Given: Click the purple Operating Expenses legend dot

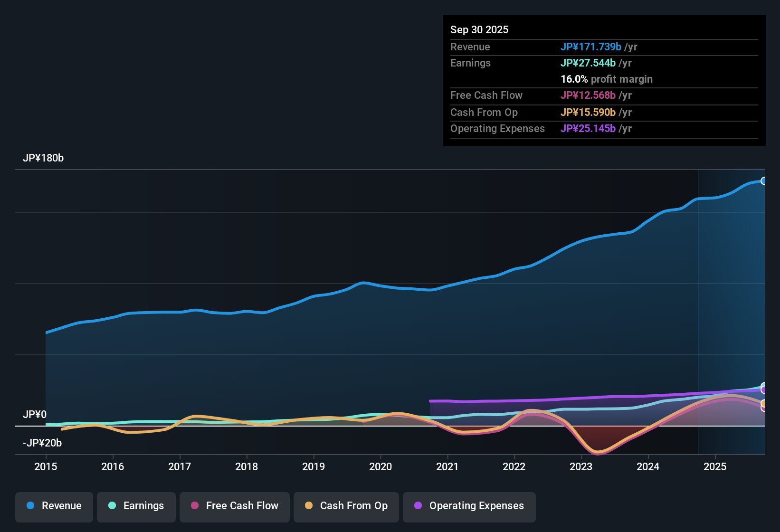Looking at the screenshot, I should click(x=418, y=505).
